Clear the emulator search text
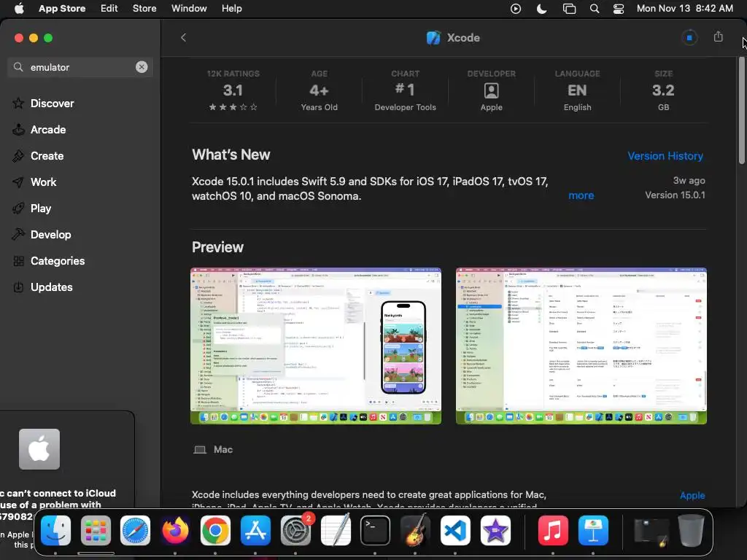 click(x=142, y=67)
